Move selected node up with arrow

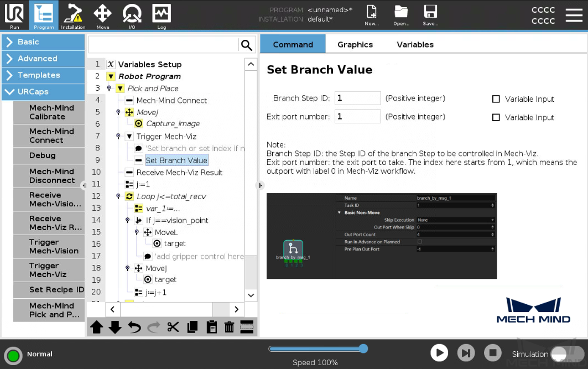(x=96, y=327)
